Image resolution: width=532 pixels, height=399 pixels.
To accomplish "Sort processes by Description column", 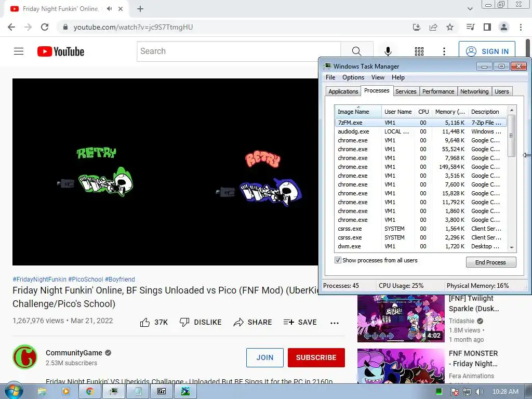I will (x=487, y=112).
